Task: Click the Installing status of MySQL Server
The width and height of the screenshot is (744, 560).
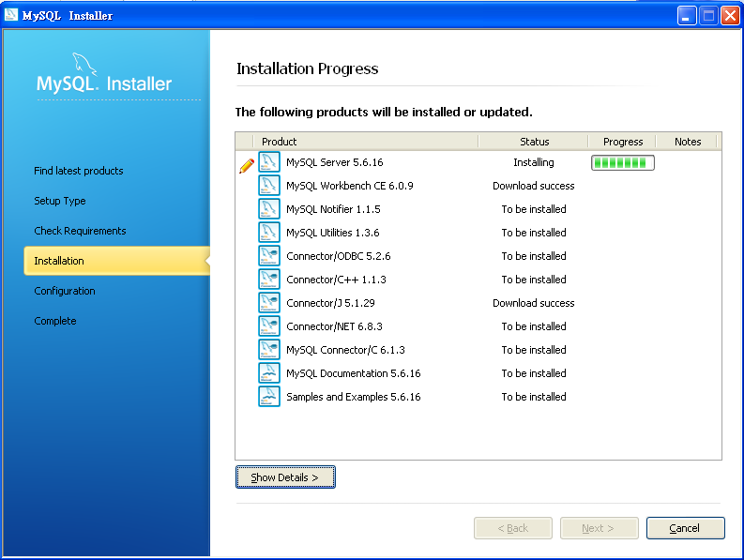Action: [x=534, y=162]
